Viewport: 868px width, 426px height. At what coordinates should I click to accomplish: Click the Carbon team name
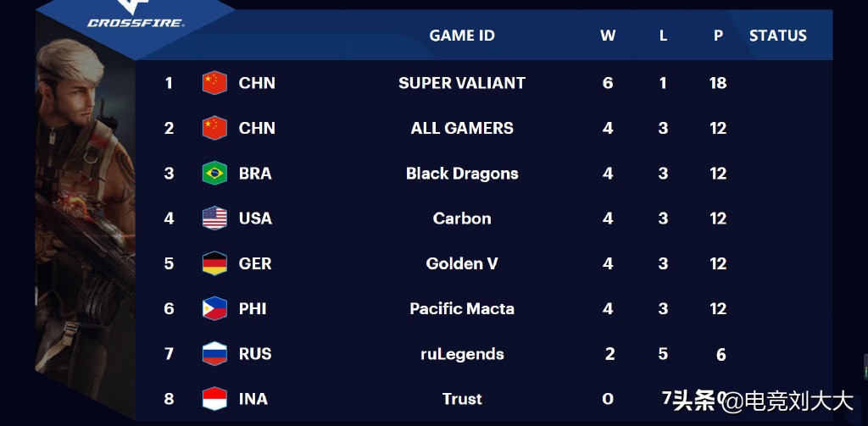pyautogui.click(x=462, y=219)
